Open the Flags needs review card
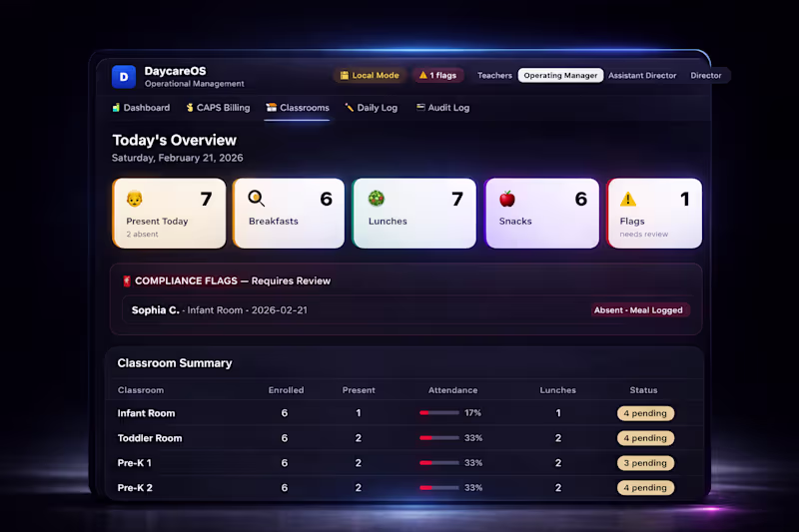The width and height of the screenshot is (799, 532). click(654, 214)
